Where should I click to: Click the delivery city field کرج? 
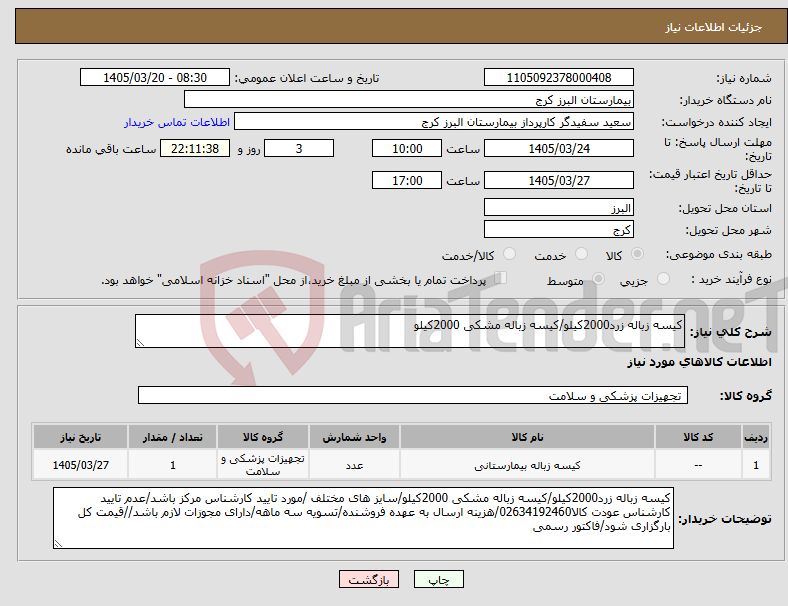point(558,230)
